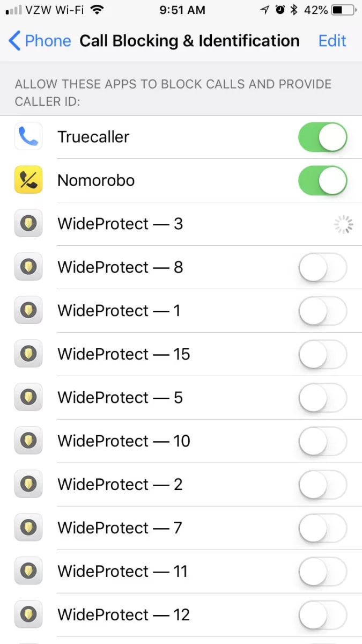362x644 pixels.
Task: Enable the WideProtect — 8 toggle
Action: 322,268
